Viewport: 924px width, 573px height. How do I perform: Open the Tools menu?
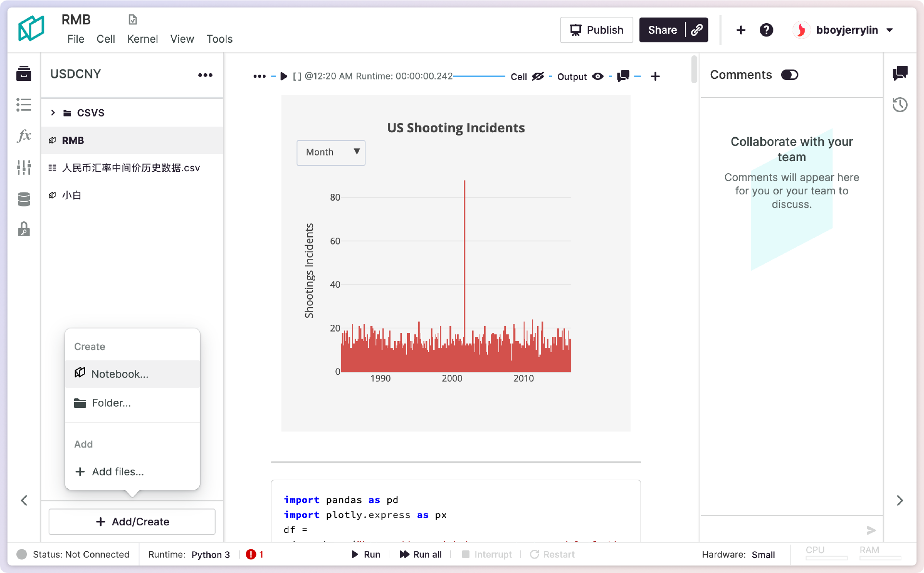pyautogui.click(x=220, y=39)
